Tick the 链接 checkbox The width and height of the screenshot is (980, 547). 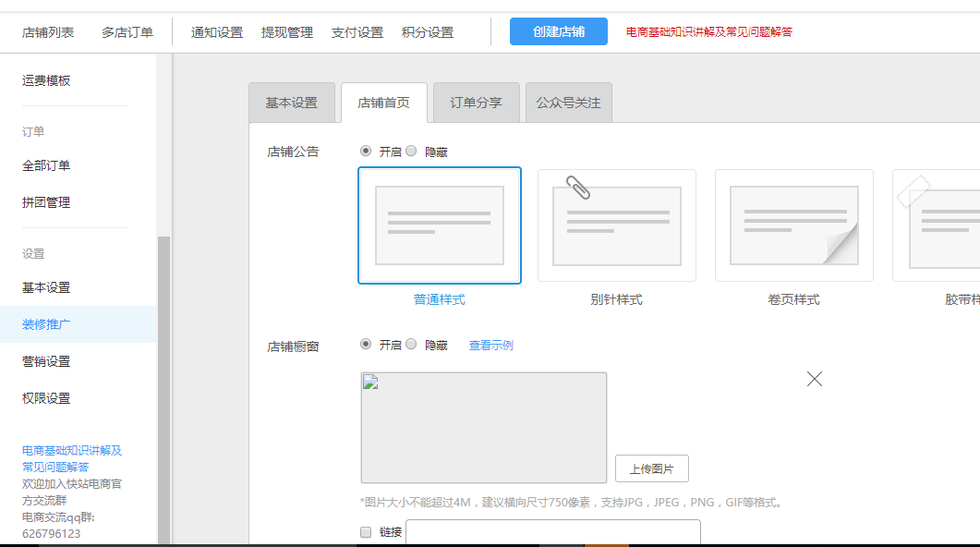coord(366,532)
